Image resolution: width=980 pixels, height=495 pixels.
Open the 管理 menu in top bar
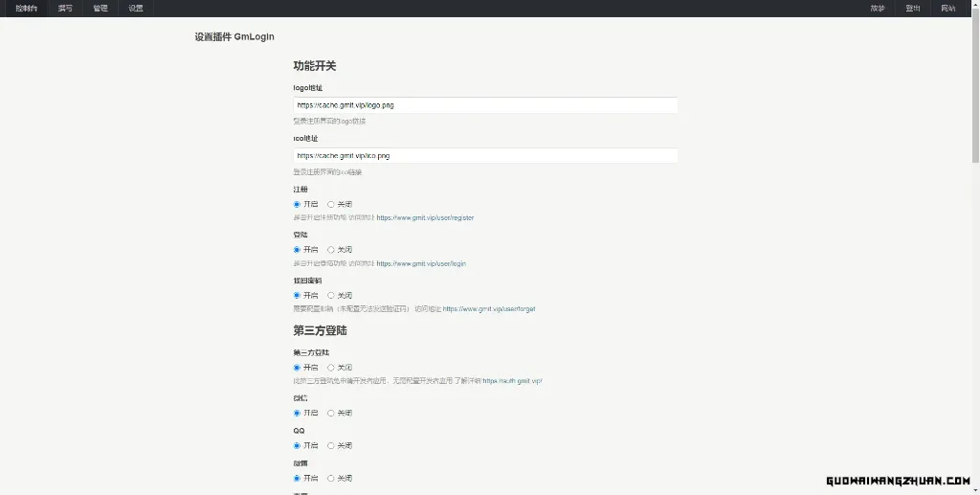(100, 8)
